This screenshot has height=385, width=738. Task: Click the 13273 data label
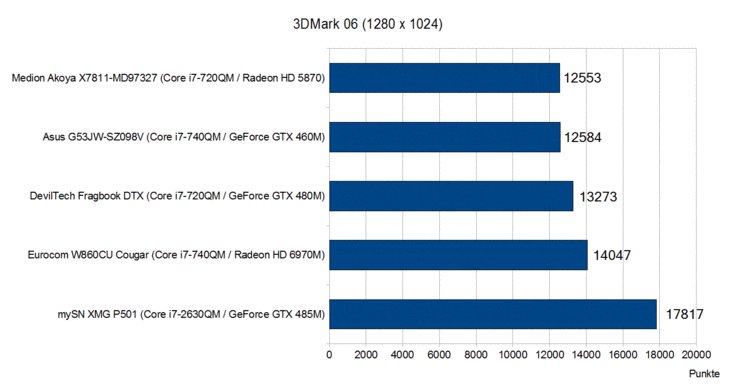tap(598, 196)
